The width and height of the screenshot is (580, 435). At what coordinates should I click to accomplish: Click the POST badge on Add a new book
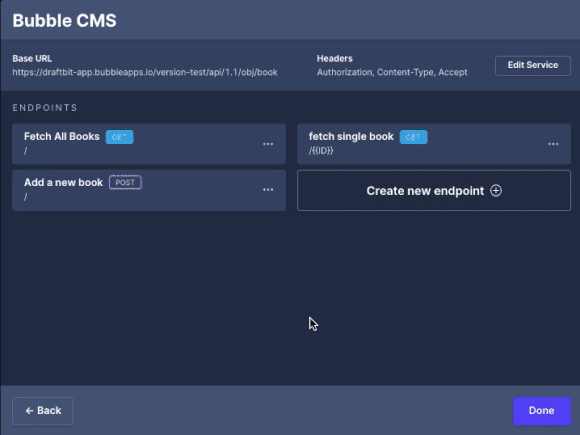point(125,182)
